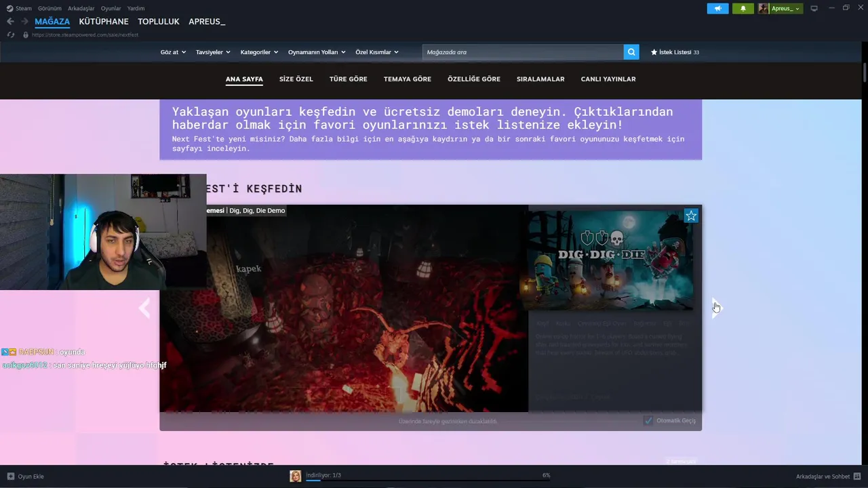Open the APREUS_ profile section
Screen dimensions: 868x488
pyautogui.click(x=207, y=22)
